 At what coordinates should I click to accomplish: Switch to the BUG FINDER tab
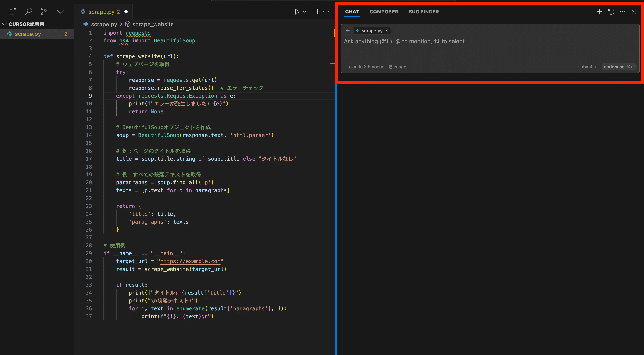423,12
